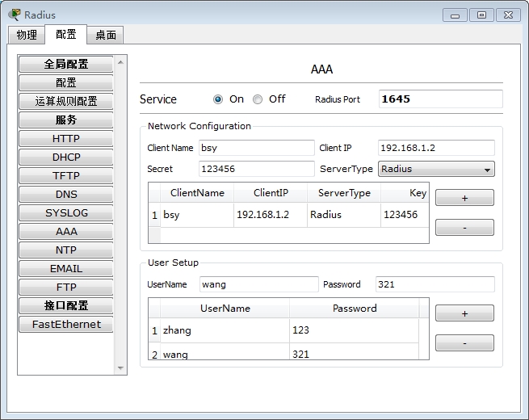529x420 pixels.
Task: Click the Client Name text field
Action: [256, 148]
